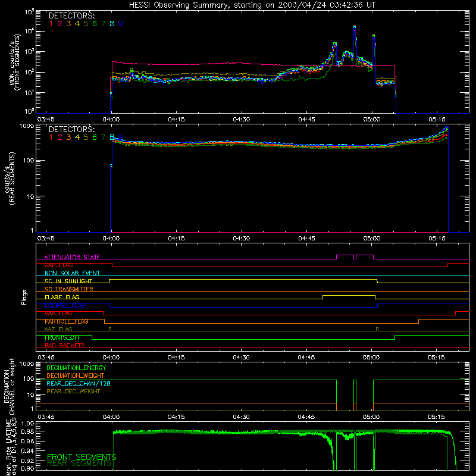
Task: Click the HESSI Observing Summary title text
Action: coord(252,5)
